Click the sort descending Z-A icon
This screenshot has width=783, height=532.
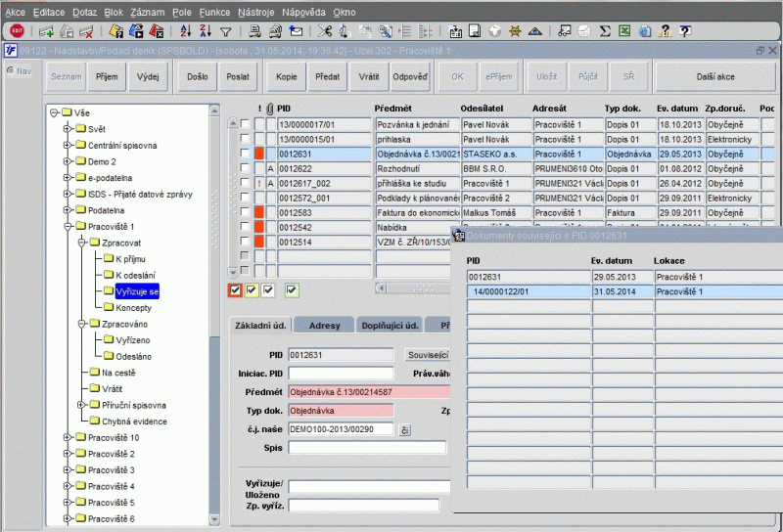coord(204,31)
